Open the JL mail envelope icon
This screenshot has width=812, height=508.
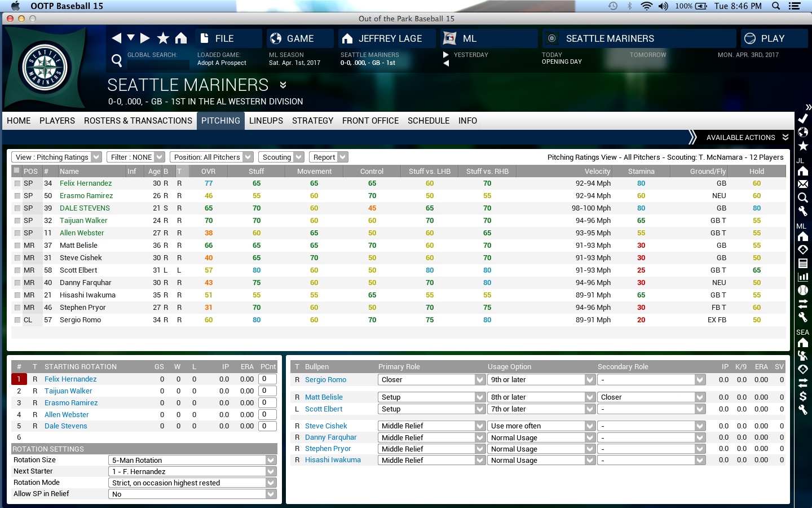tap(803, 184)
